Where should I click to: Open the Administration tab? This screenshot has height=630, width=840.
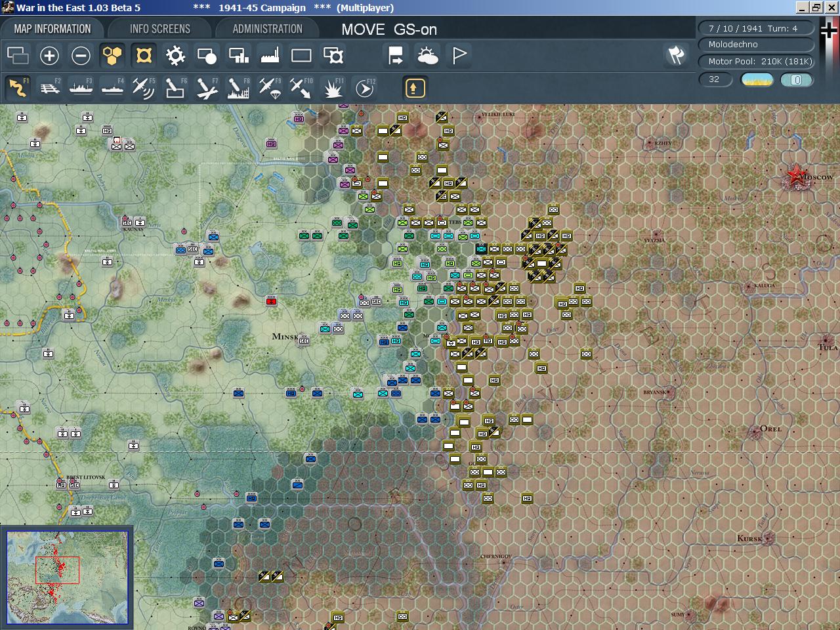(267, 29)
